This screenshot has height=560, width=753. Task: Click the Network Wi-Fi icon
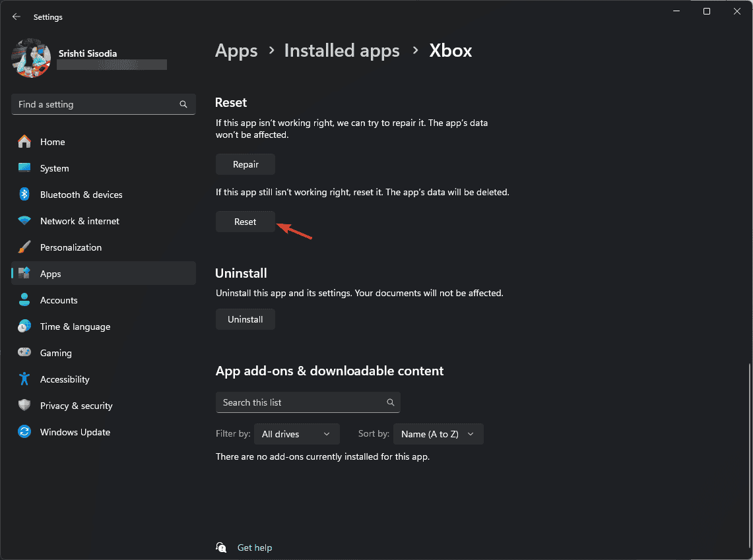(24, 221)
